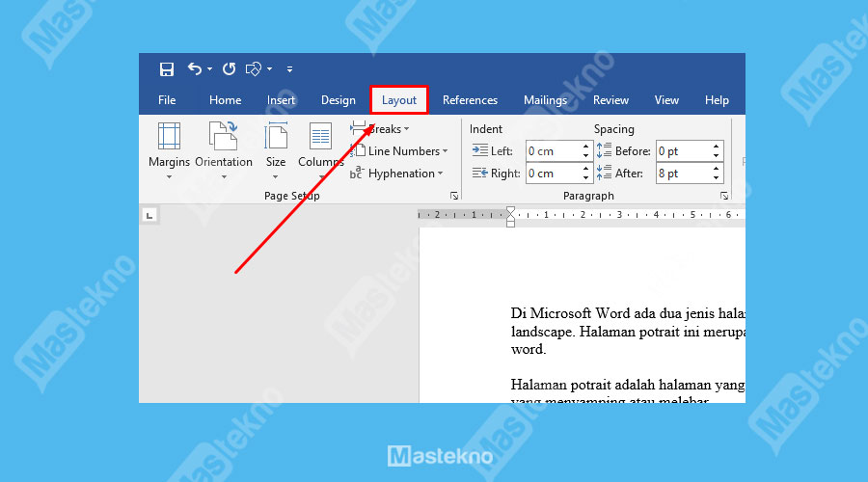Open the Undo history dropdown arrow
This screenshot has height=482, width=868.
coord(210,69)
